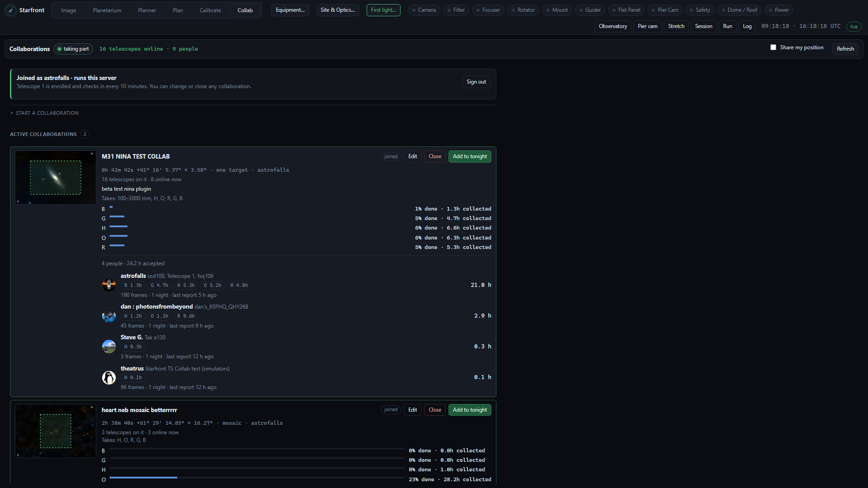Viewport: 868px width, 488px height.
Task: Click the Safety device chip
Action: click(x=700, y=10)
